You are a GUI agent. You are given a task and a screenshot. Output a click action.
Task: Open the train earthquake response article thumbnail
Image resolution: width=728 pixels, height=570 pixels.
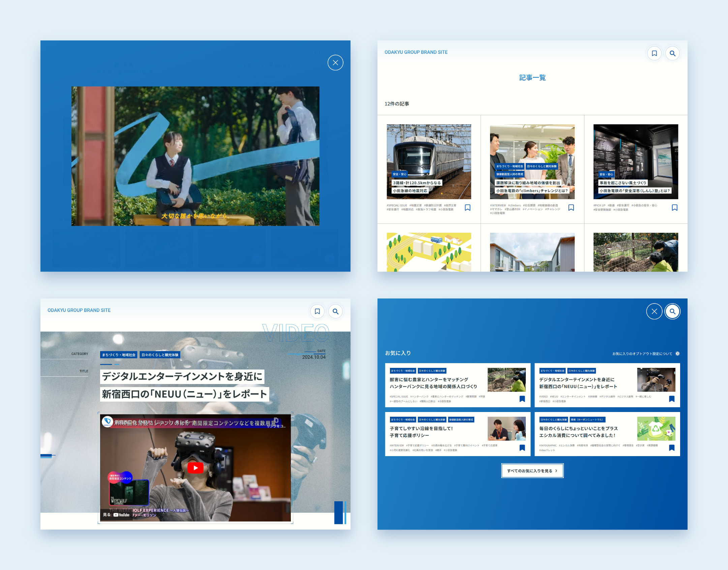coord(429,162)
